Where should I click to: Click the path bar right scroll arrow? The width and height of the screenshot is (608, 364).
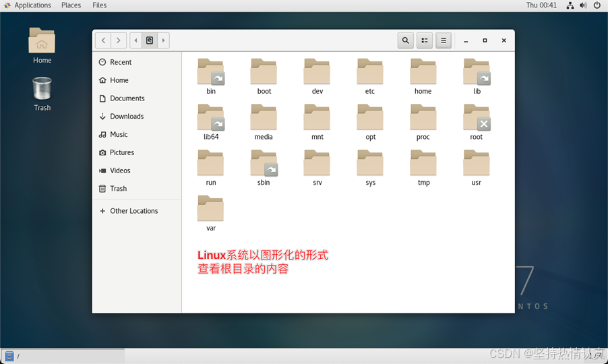tap(163, 40)
